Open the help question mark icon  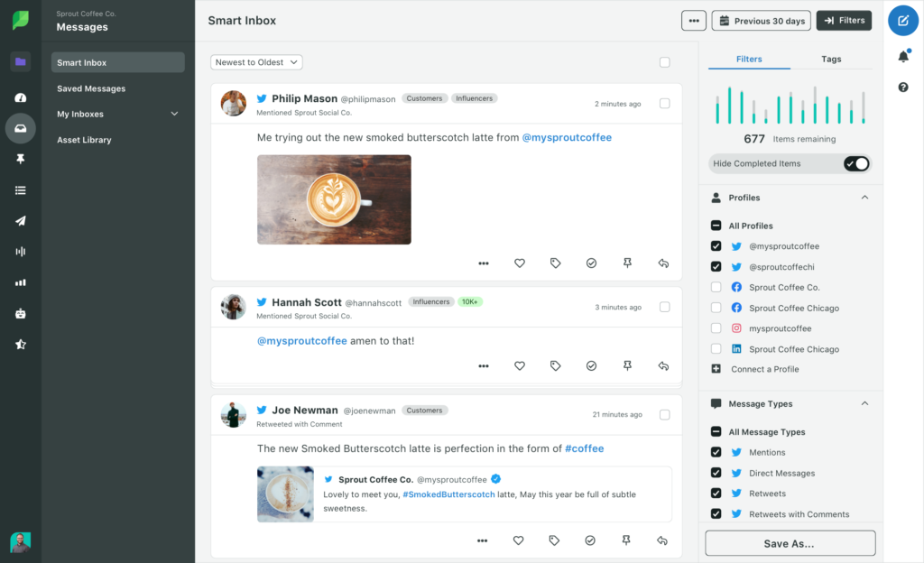pos(902,87)
